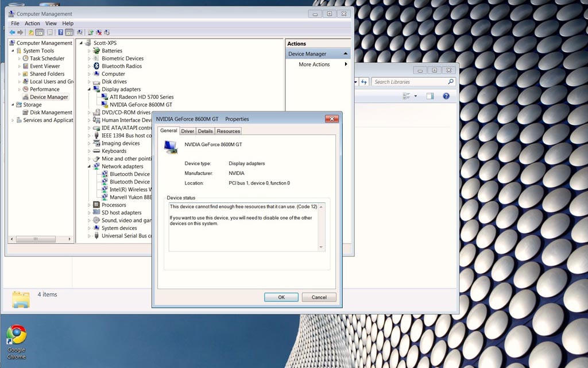Screen dimensions: 588x368
Task: Click Cancel in the NVIDIA Properties dialog
Action: click(x=319, y=297)
